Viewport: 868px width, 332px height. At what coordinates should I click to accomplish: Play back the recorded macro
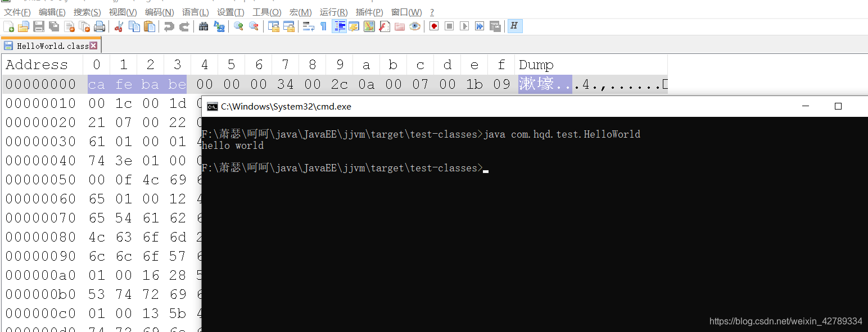tap(464, 26)
